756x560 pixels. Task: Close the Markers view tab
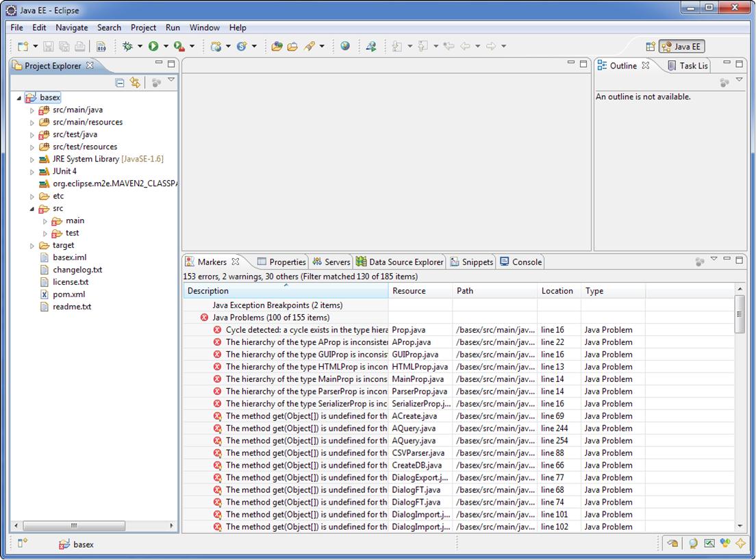click(236, 262)
